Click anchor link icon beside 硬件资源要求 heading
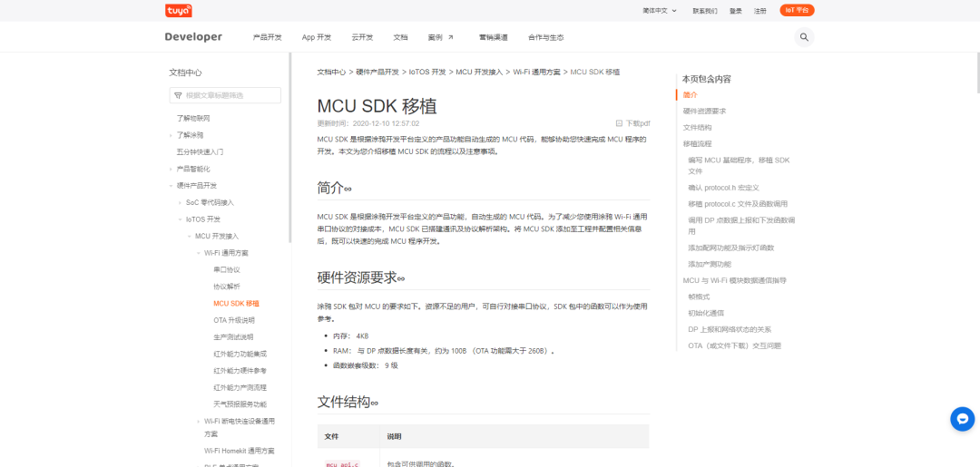Image resolution: width=980 pixels, height=467 pixels. tap(401, 278)
